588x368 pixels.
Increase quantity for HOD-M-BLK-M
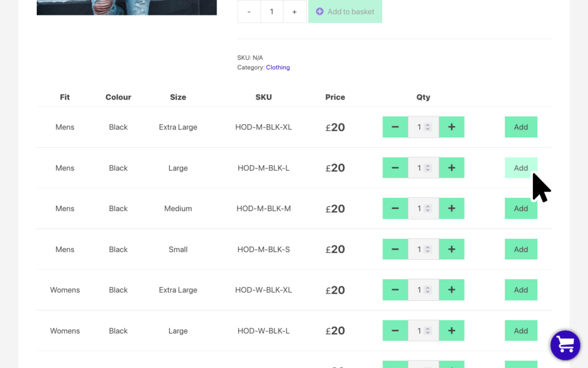pos(451,208)
